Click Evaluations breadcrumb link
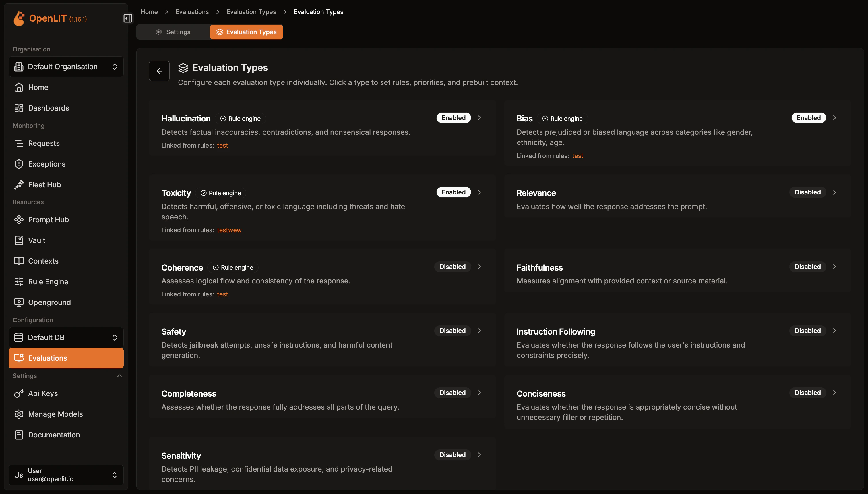 point(192,12)
